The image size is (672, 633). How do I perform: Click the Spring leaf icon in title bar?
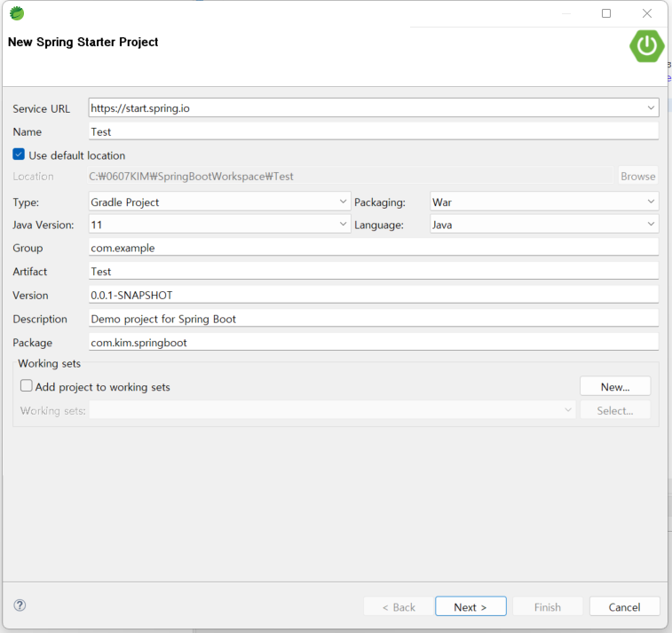[x=17, y=13]
